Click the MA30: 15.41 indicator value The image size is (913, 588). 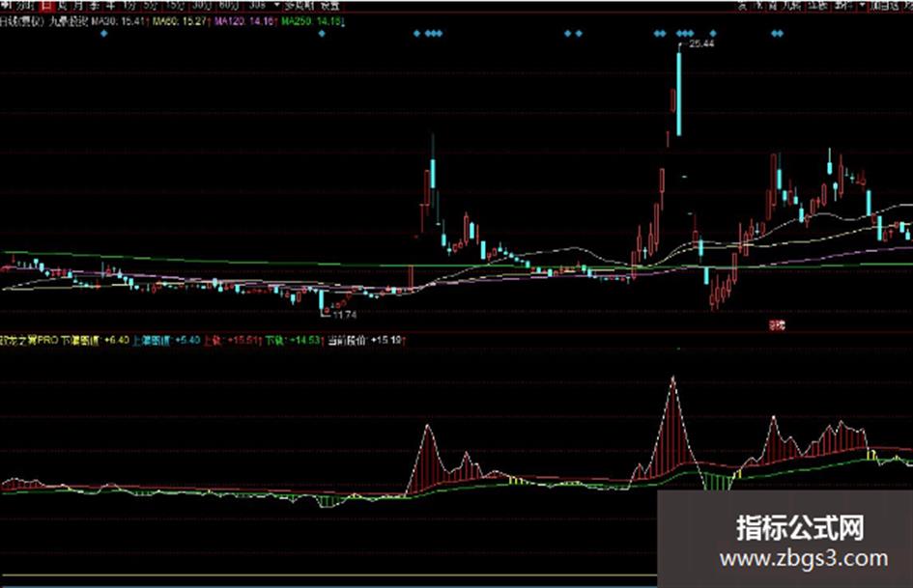119,21
